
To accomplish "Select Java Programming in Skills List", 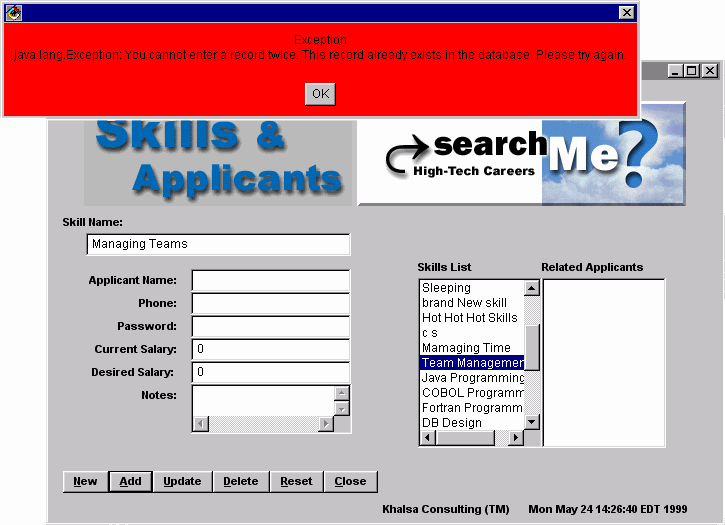I will point(472,378).
